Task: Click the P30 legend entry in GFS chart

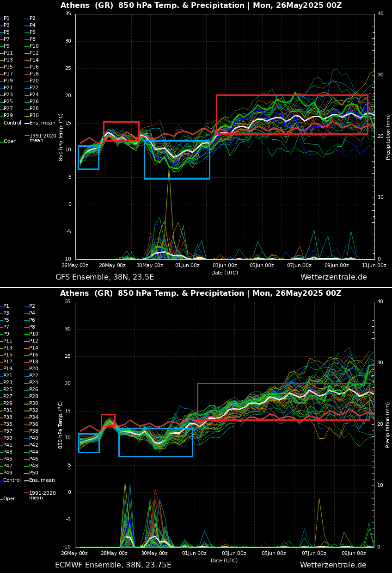Action: (x=34, y=116)
